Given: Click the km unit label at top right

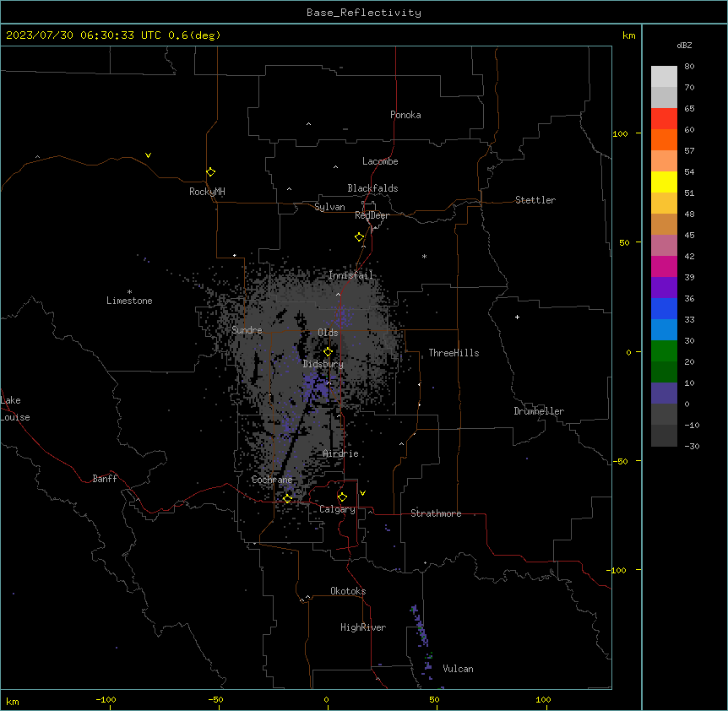Looking at the screenshot, I should (629, 35).
